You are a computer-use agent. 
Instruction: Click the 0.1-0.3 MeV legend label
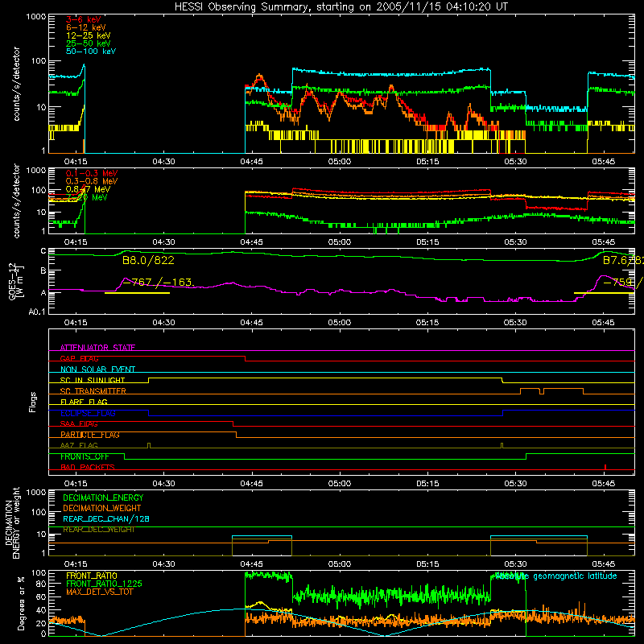click(x=92, y=173)
